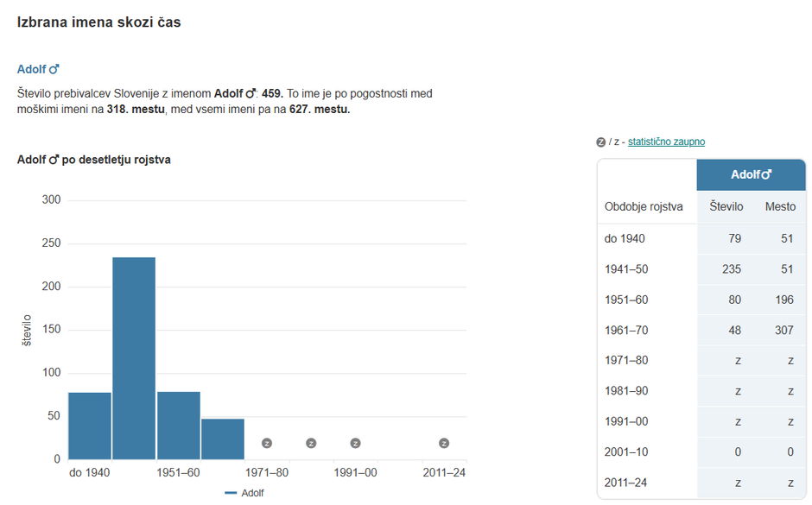Click the male symbol next to blue Adolf heading
812x505 pixels.
tap(54, 69)
